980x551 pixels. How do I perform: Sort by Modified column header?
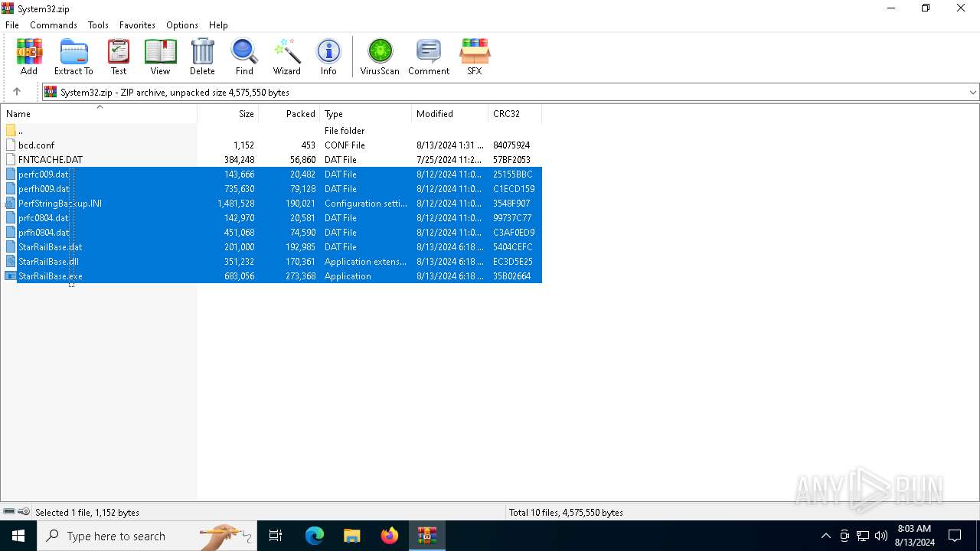point(450,113)
